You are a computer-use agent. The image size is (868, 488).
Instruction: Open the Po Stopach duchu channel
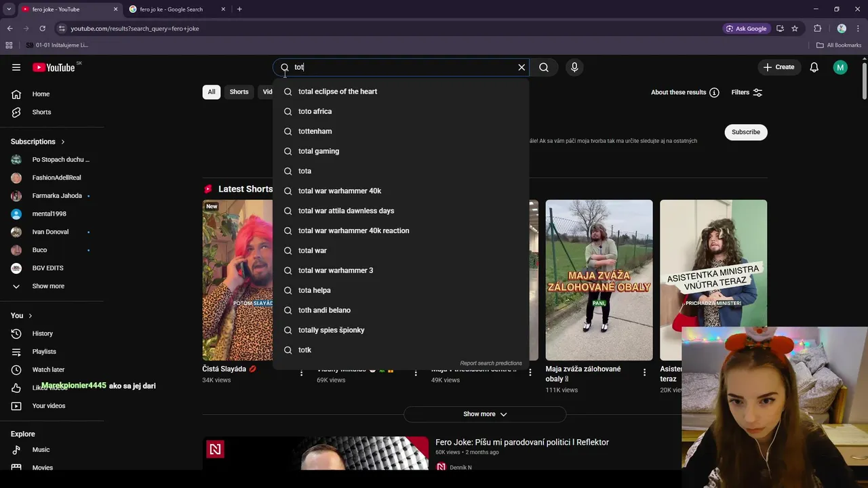tap(52, 159)
